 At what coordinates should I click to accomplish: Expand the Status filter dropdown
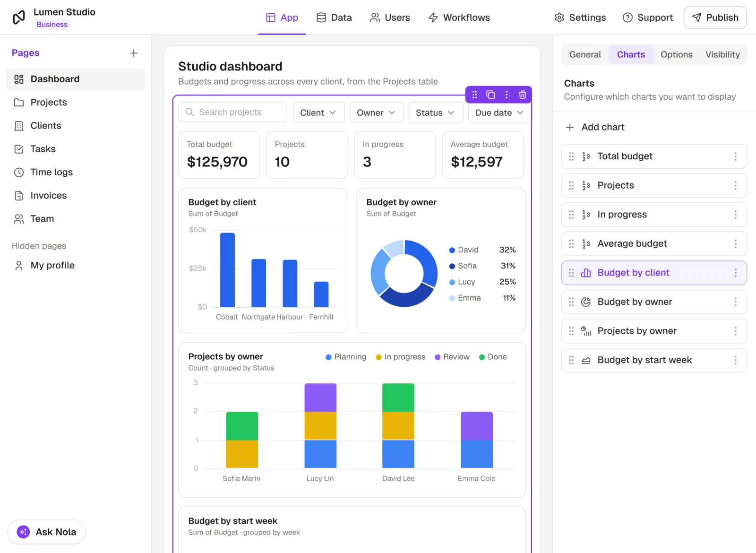coord(435,112)
